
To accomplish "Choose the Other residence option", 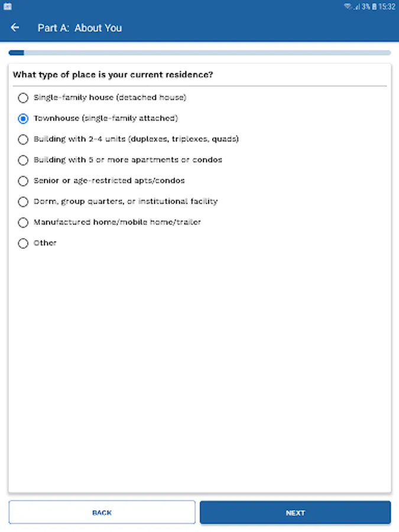I will click(x=23, y=244).
